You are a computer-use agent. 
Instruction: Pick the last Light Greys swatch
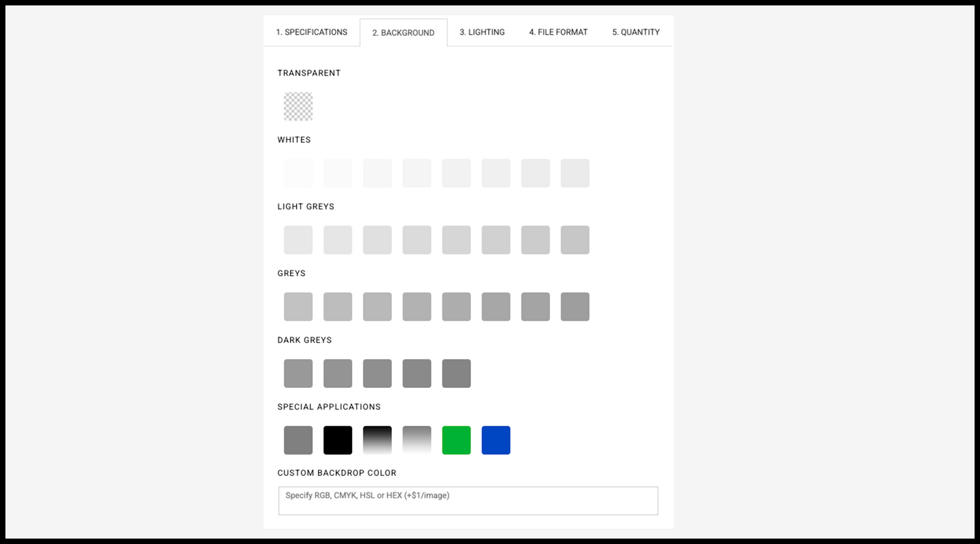point(575,240)
